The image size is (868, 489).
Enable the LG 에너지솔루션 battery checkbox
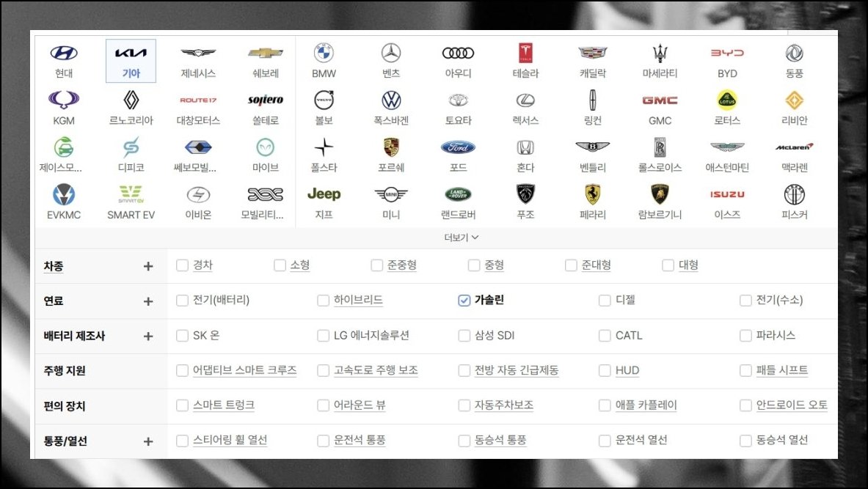[x=324, y=336]
